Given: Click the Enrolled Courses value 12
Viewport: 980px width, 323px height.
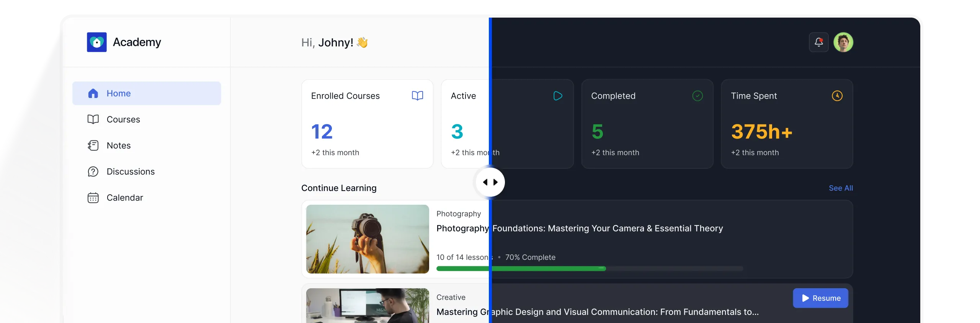Looking at the screenshot, I should click(x=322, y=132).
